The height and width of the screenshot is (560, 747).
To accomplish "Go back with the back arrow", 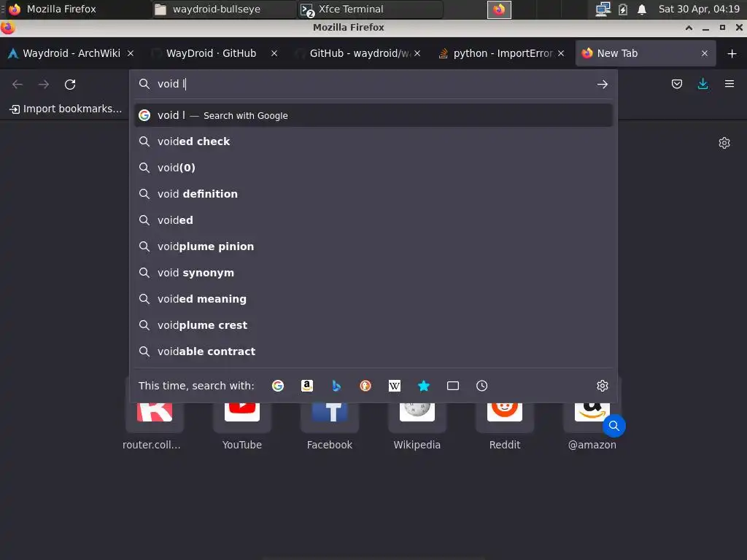I will [18, 85].
